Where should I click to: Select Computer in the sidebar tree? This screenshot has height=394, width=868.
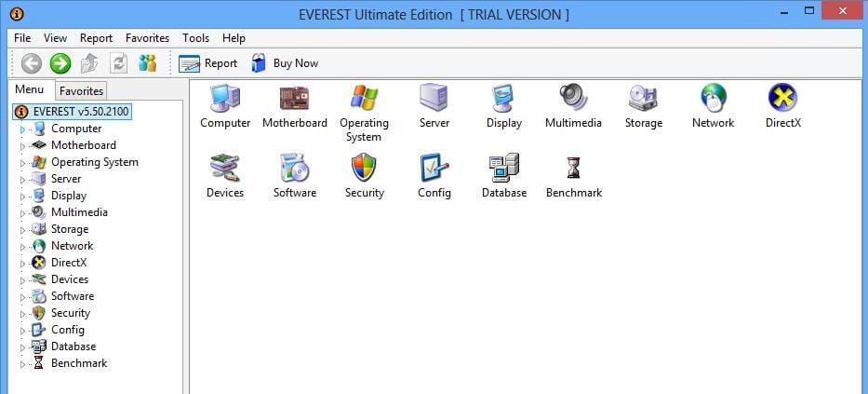pyautogui.click(x=76, y=129)
